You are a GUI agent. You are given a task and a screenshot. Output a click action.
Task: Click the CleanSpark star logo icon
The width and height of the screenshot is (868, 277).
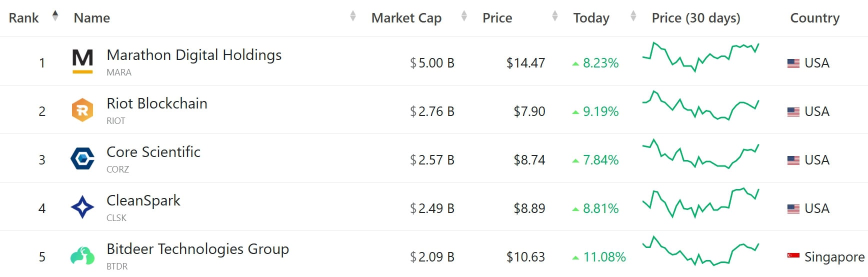[x=82, y=207]
